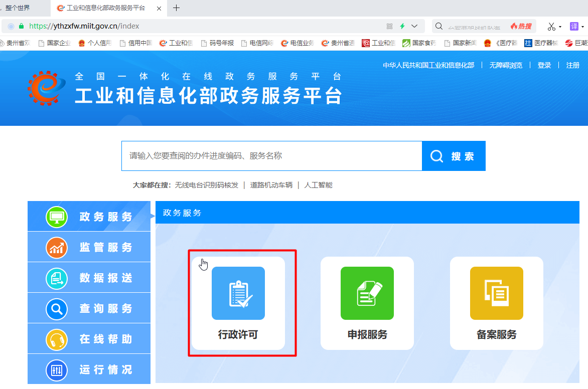588x389 pixels.
Task: Open the 码号年报 bookmark
Action: pos(217,43)
